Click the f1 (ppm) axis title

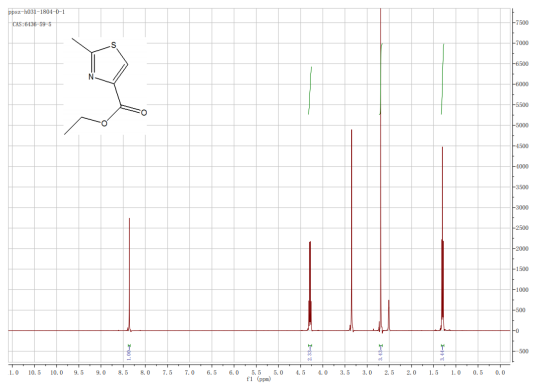(259, 379)
